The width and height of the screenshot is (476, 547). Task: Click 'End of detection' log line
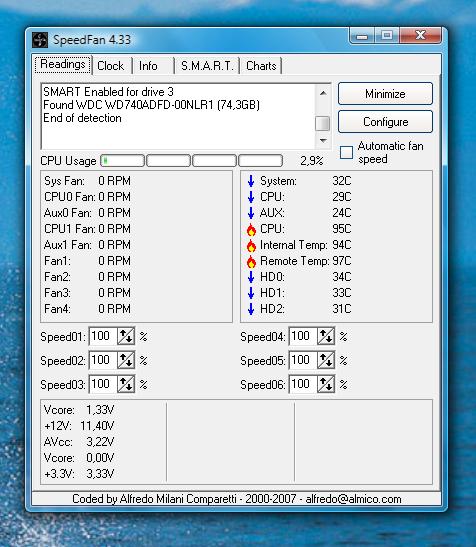82,118
